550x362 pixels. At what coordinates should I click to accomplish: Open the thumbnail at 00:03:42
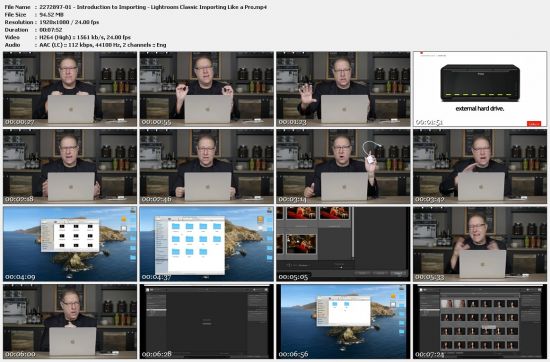480,167
